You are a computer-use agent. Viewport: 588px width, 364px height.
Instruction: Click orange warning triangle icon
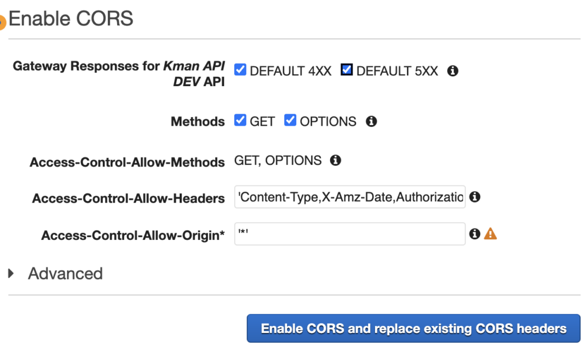[490, 234]
